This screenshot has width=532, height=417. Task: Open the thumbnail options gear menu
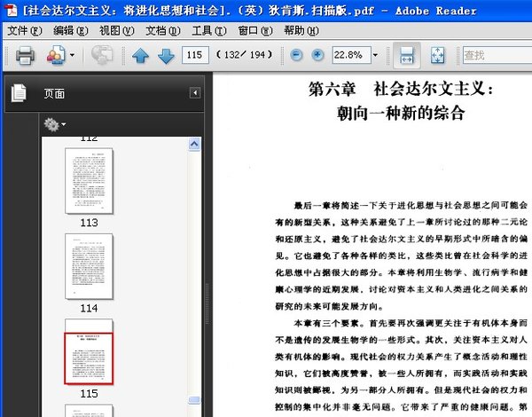[x=55, y=125]
